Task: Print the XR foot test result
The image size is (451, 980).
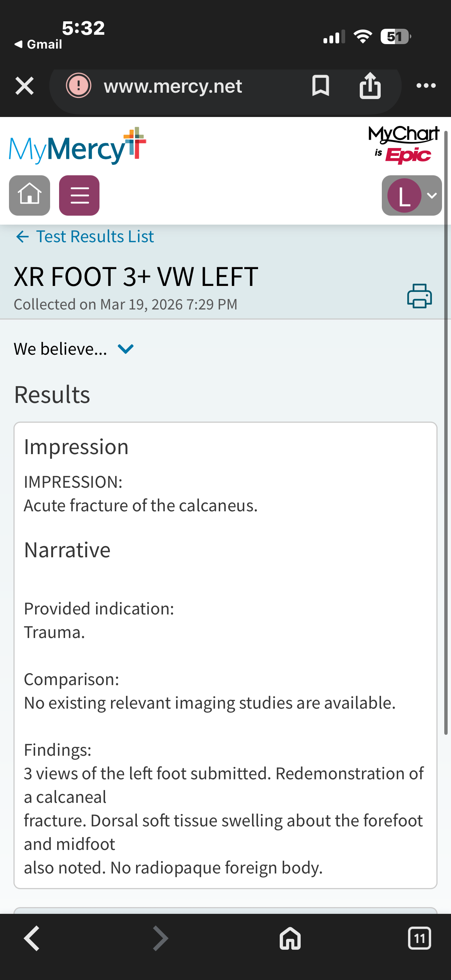Action: pos(419,296)
